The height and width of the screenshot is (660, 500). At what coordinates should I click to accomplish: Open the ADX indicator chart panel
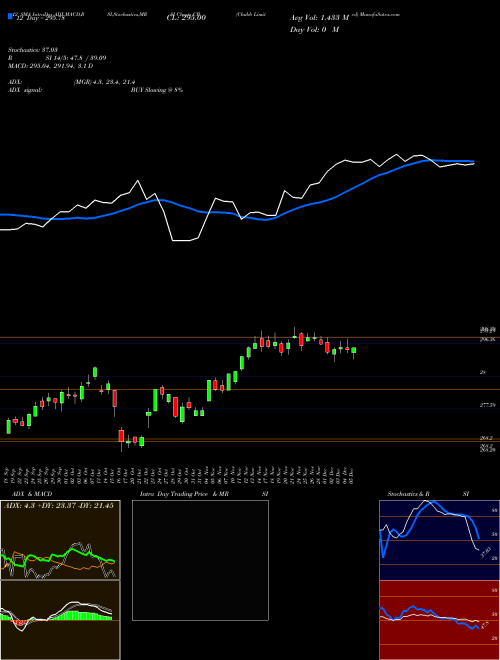pyautogui.click(x=60, y=540)
